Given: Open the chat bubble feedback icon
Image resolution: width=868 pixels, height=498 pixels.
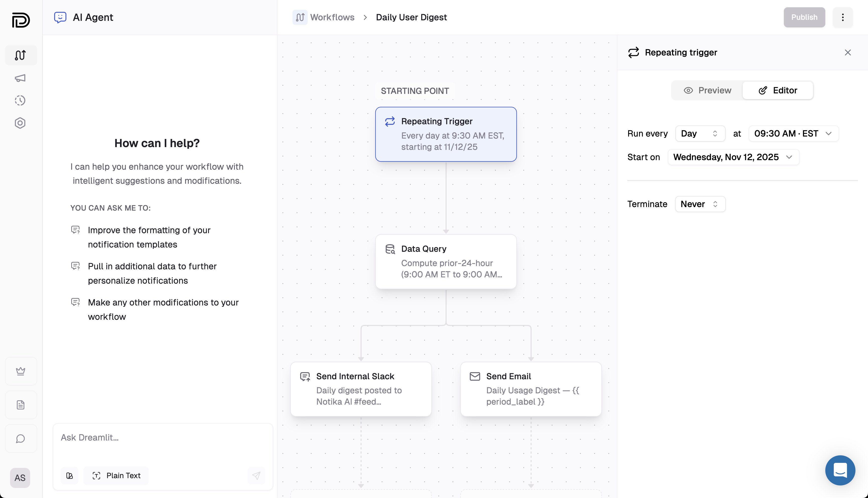Looking at the screenshot, I should [21, 439].
